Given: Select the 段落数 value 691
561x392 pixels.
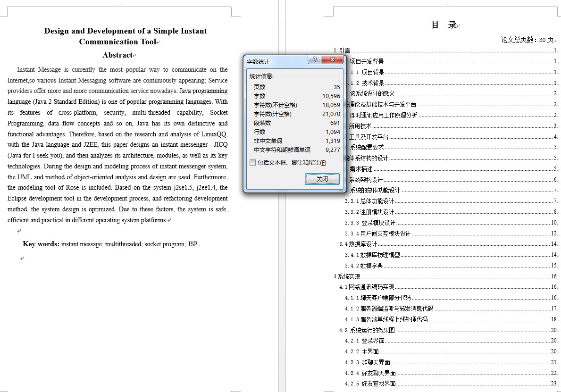Looking at the screenshot, I should coord(335,123).
